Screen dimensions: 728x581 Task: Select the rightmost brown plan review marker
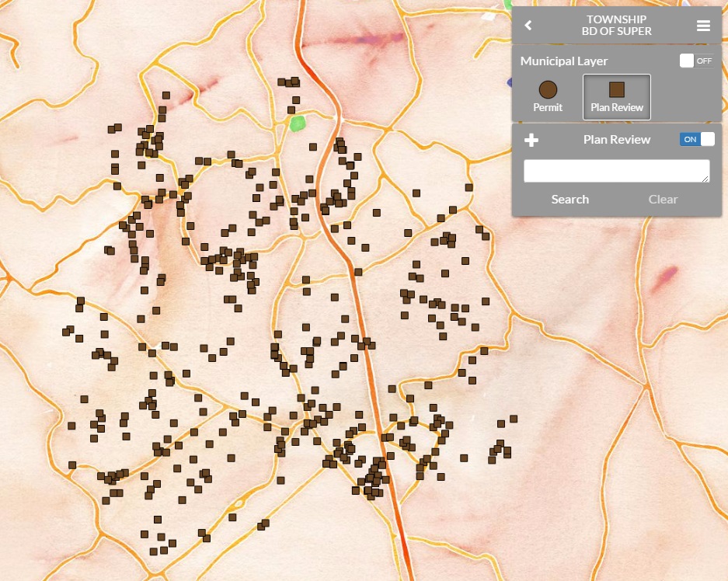point(513,419)
